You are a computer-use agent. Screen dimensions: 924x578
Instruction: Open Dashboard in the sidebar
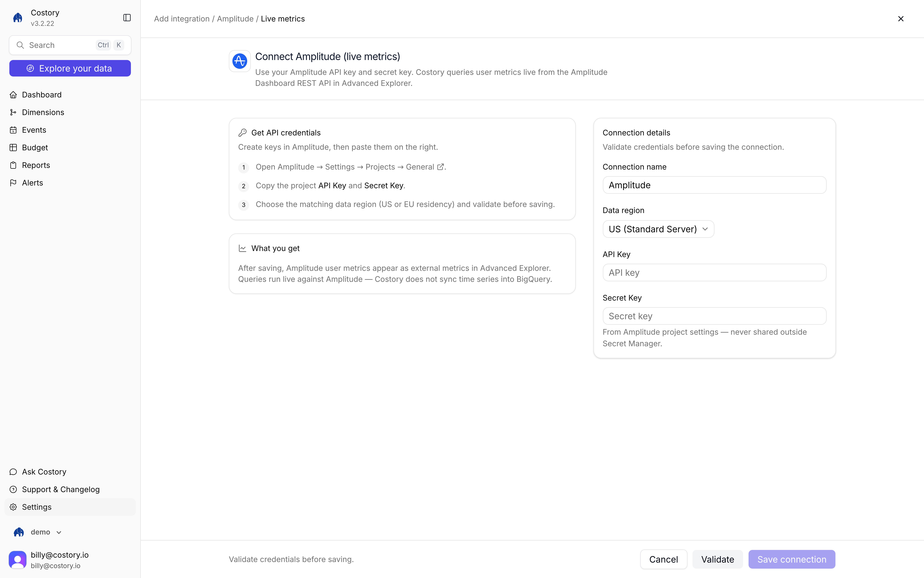click(70, 95)
